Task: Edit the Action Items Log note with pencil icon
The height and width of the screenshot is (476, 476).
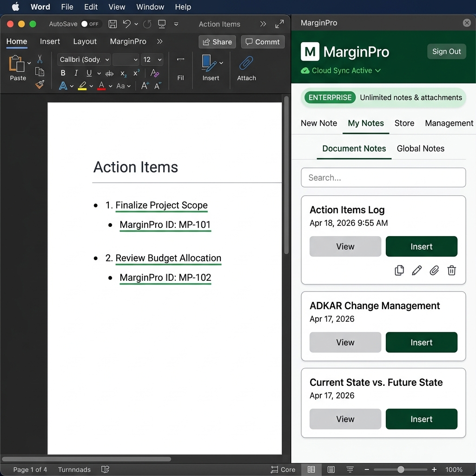Action: [x=416, y=271]
